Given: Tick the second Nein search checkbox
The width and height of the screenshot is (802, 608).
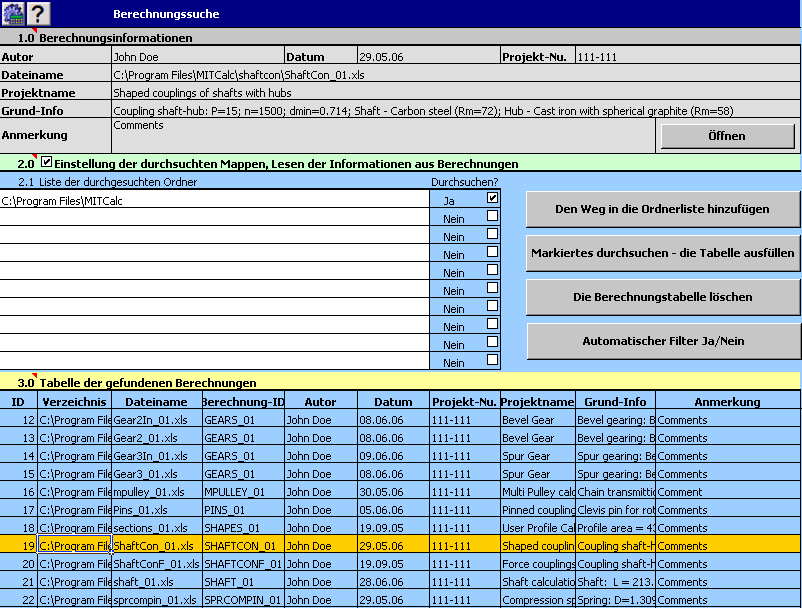Looking at the screenshot, I should tap(492, 234).
